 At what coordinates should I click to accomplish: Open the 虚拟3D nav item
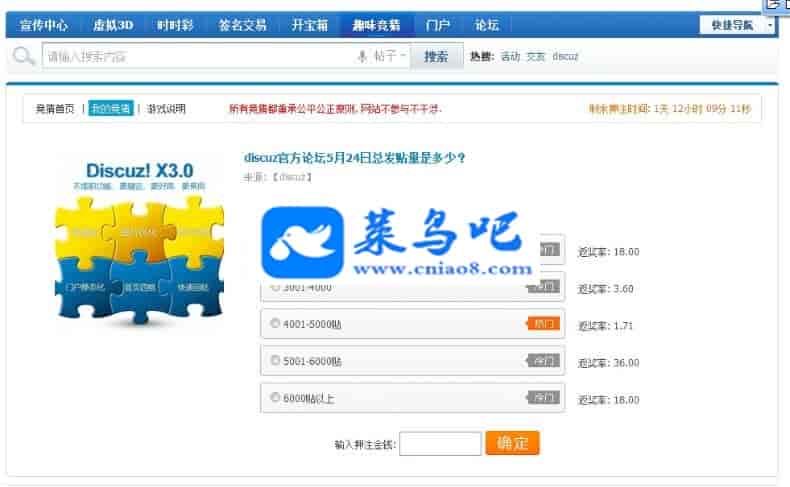click(x=113, y=25)
